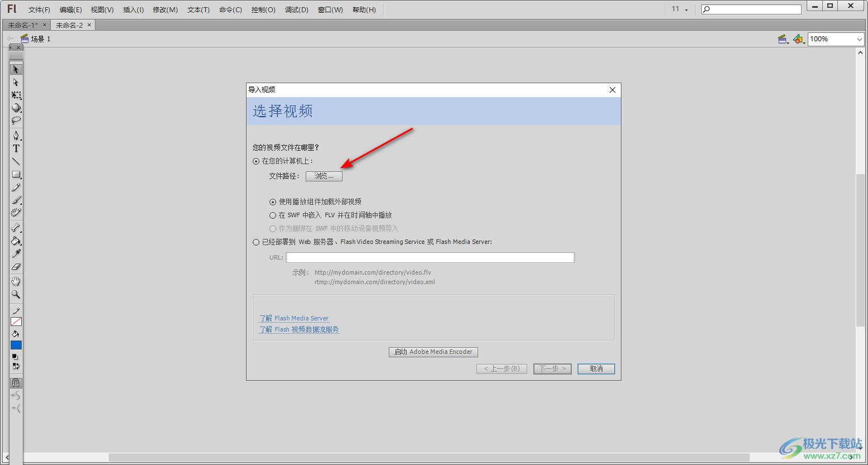Launch Adobe Media Encoder button

click(433, 352)
